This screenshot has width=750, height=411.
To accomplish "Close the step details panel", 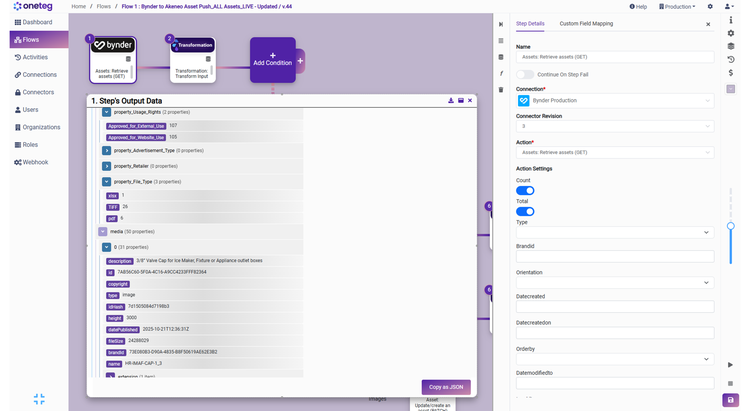I will [708, 24].
